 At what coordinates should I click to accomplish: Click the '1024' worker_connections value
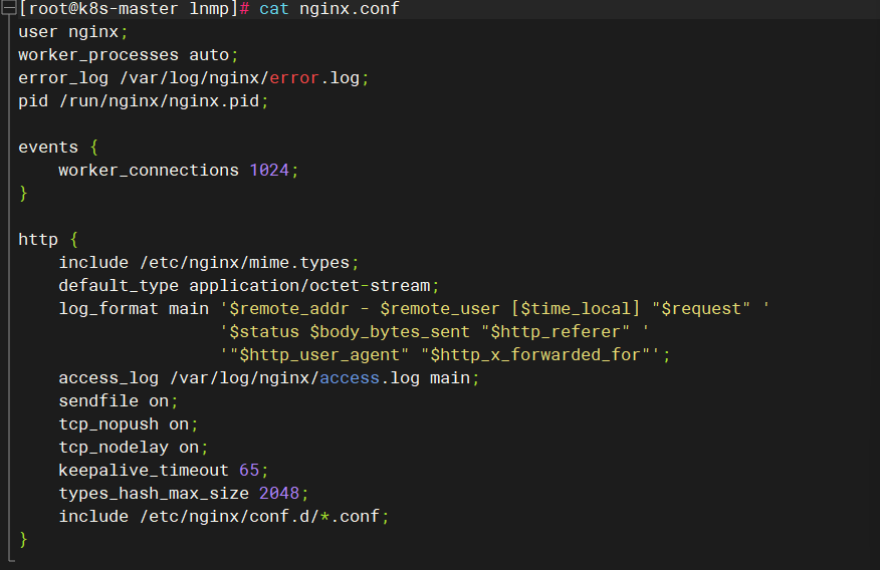pos(269,170)
